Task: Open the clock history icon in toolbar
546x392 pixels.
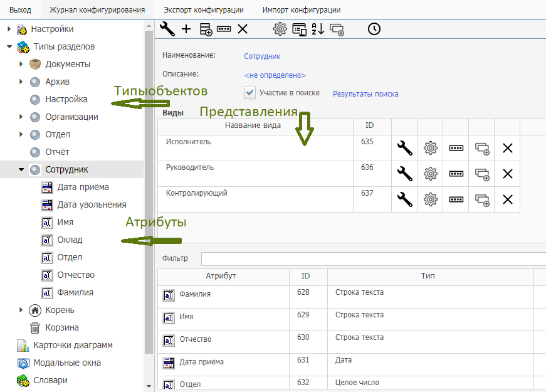Action: (374, 29)
